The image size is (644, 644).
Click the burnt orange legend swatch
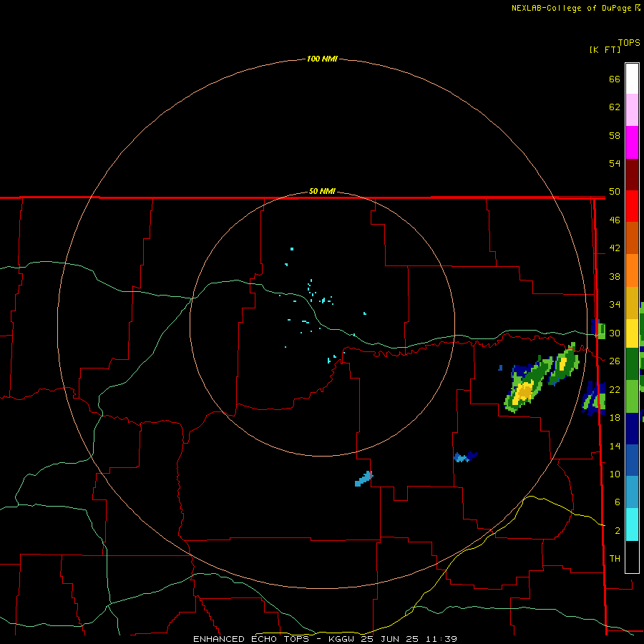click(x=632, y=238)
